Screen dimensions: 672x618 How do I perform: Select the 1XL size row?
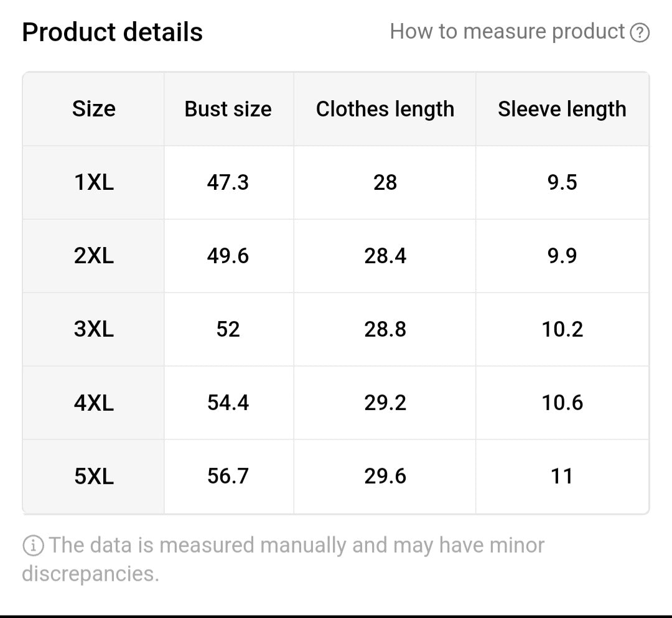(x=93, y=182)
